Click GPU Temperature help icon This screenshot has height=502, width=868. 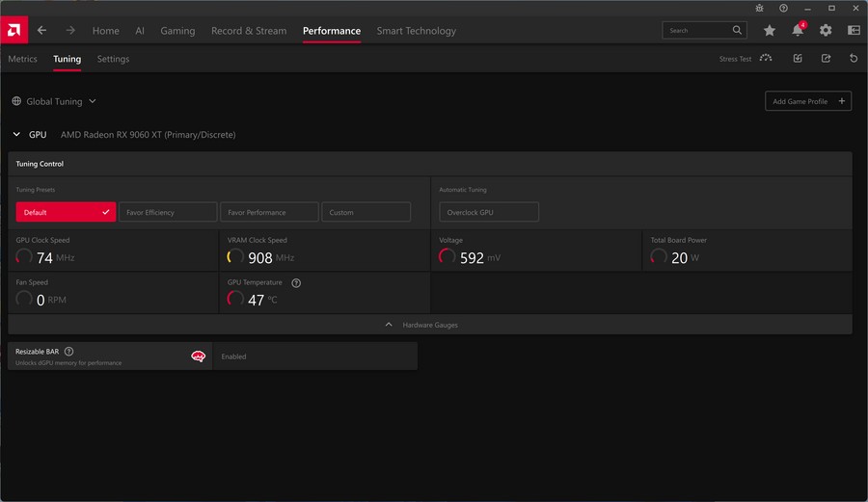296,283
